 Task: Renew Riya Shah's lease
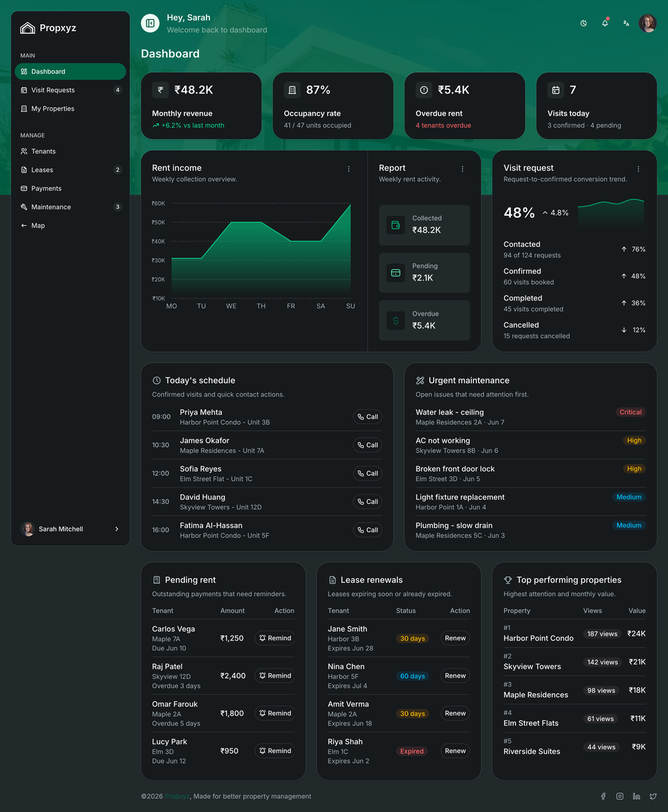tap(455, 751)
